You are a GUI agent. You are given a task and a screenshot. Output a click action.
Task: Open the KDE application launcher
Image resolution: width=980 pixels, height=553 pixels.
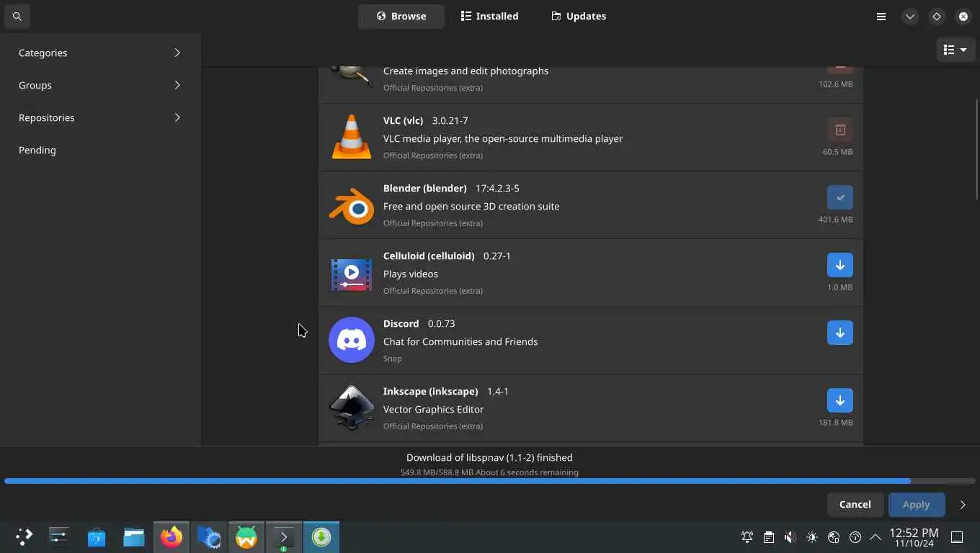(24, 536)
